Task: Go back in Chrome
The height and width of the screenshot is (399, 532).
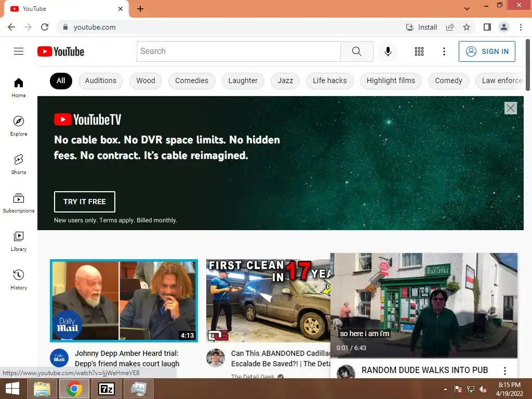Action: click(x=11, y=27)
